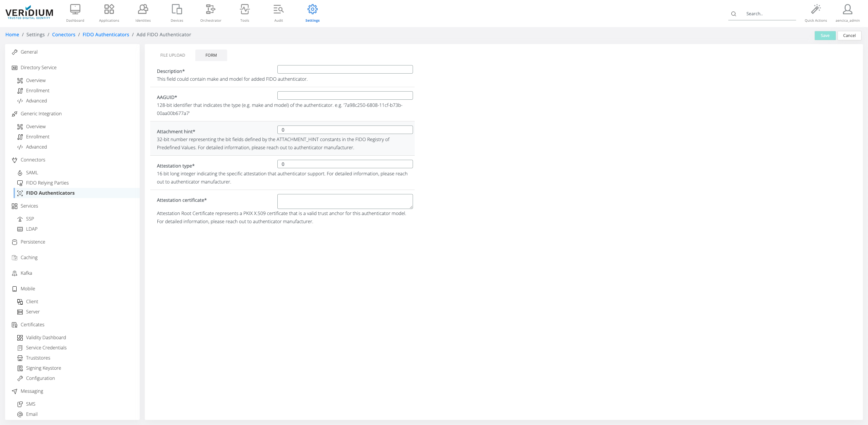
Task: Open the Audit search-list icon
Action: point(278,9)
